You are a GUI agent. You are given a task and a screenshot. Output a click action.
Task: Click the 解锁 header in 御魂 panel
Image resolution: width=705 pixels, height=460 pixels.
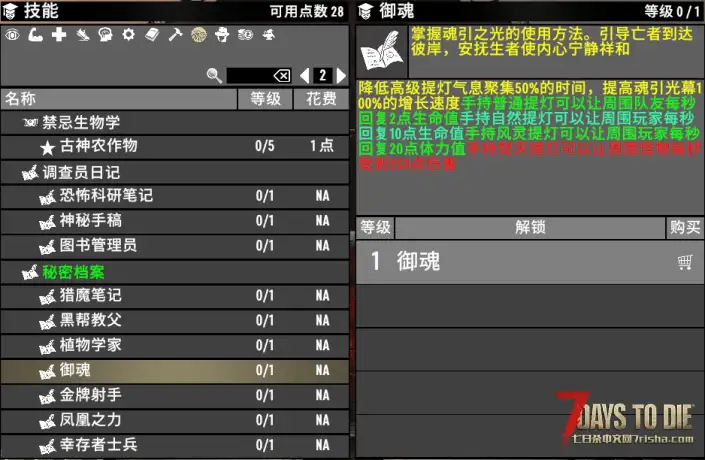click(531, 228)
